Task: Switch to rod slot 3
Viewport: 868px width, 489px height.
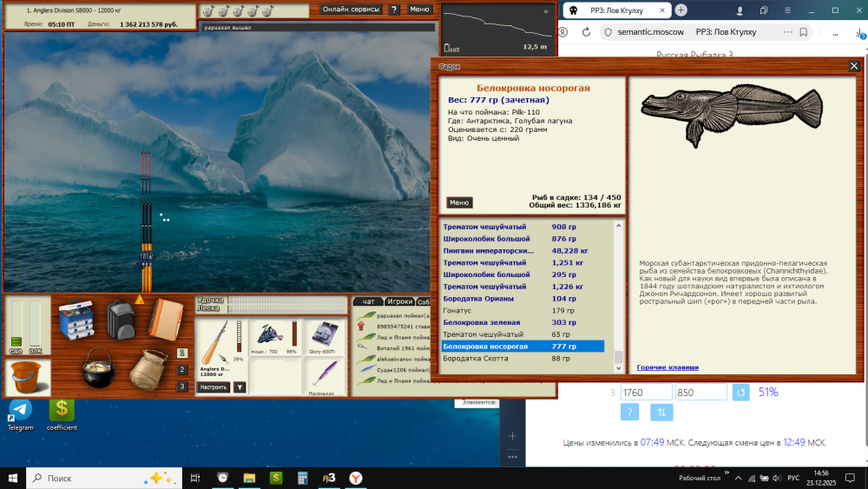Action: 182,387
